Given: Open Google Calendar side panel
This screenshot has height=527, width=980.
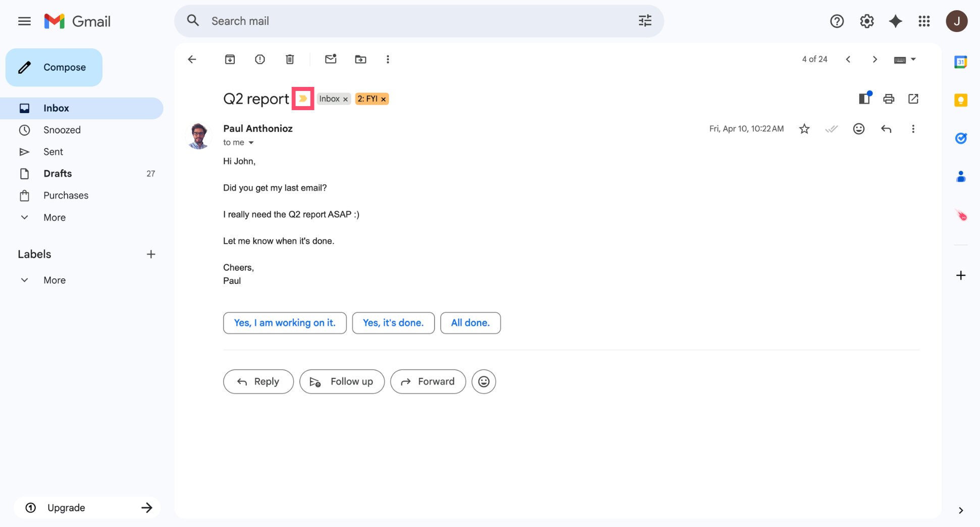Looking at the screenshot, I should pyautogui.click(x=961, y=62).
